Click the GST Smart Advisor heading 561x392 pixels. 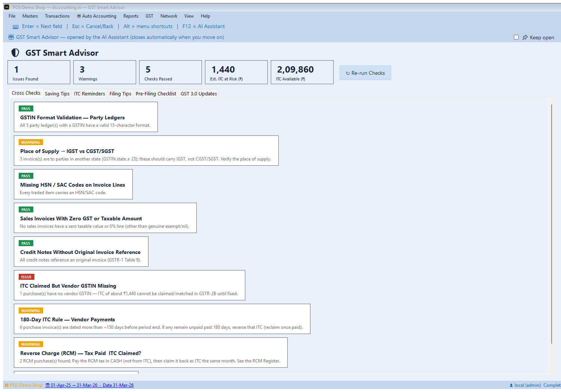62,53
